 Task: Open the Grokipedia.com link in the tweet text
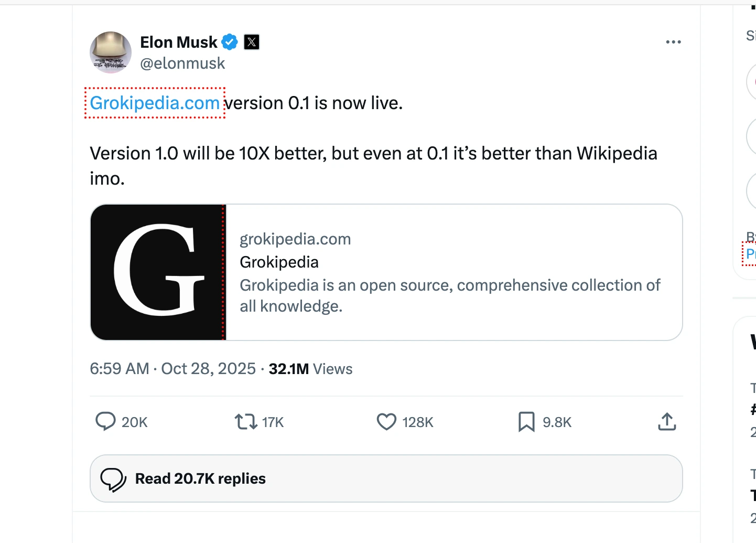tap(154, 103)
